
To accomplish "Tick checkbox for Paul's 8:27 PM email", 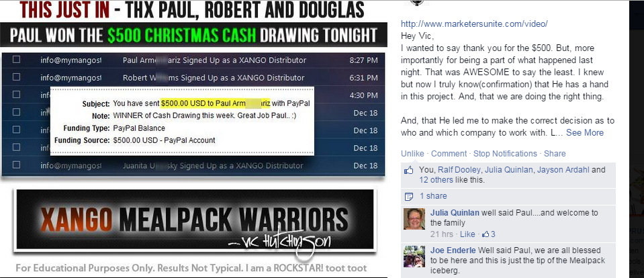I will click(x=16, y=60).
